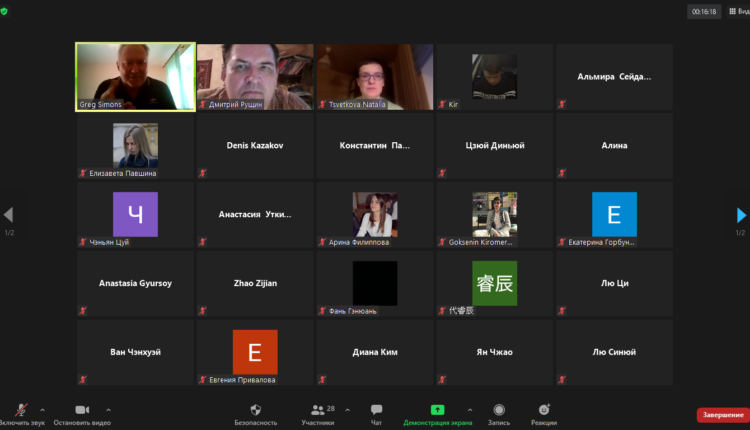Select the Kir participant tile
Screen dimensions: 750x430
[x=495, y=77]
